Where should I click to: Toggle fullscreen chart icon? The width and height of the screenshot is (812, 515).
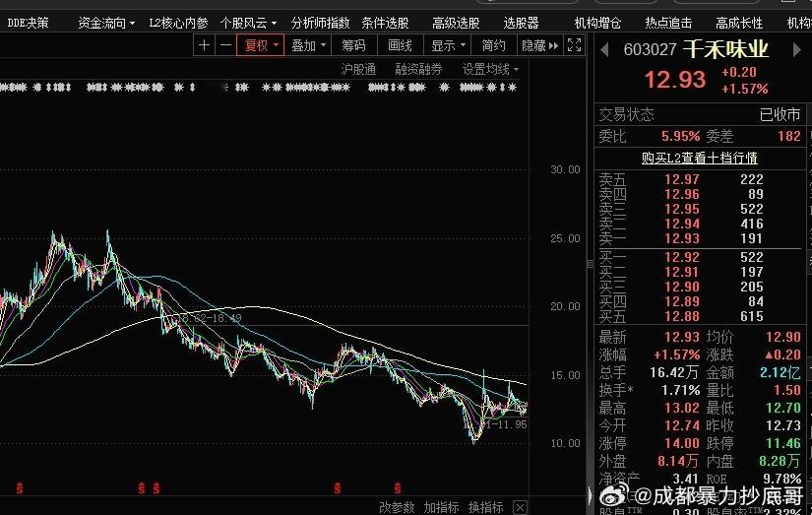click(574, 45)
